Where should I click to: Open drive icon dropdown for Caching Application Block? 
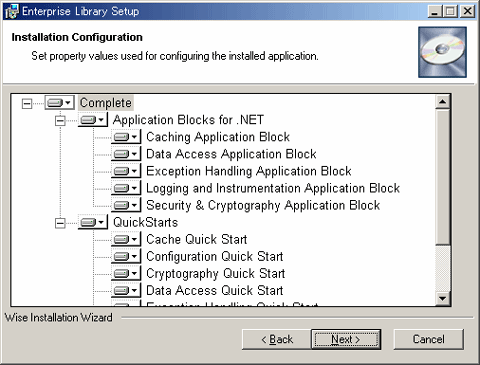click(x=126, y=137)
